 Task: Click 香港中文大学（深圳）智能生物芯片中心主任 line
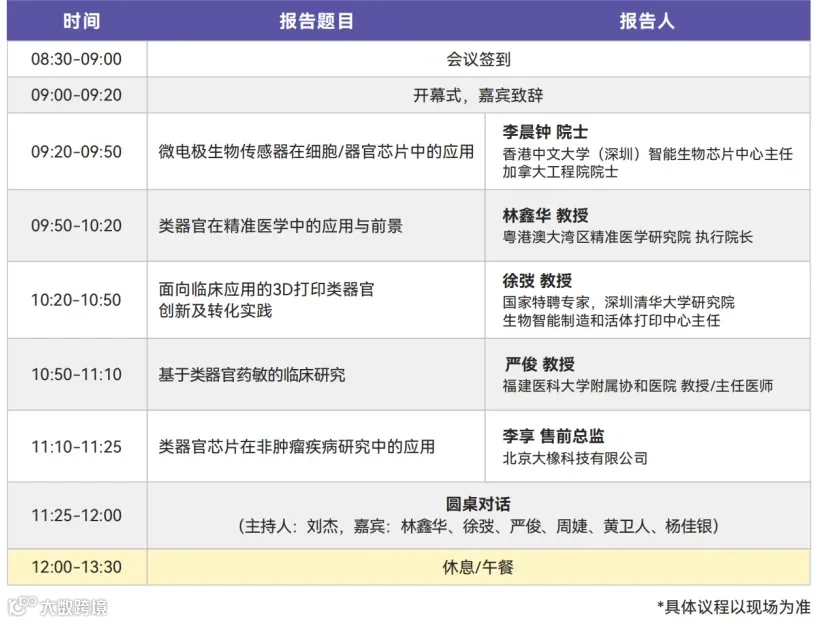(x=648, y=154)
